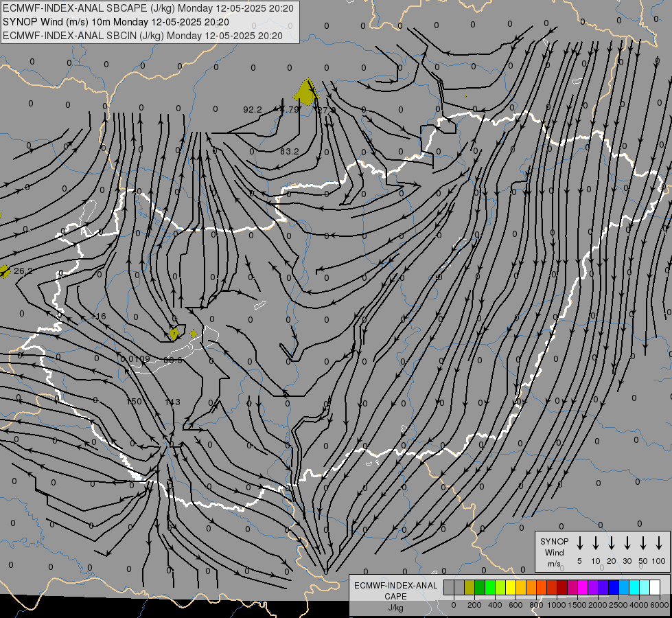
Task: Click the SBCIN title line in header
Action: (143, 36)
